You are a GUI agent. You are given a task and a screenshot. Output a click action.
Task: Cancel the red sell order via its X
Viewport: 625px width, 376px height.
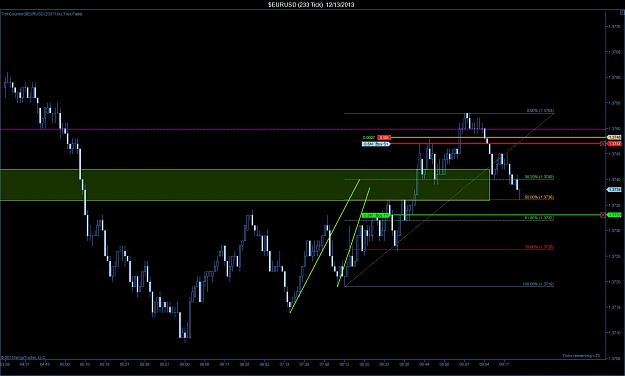tap(603, 144)
